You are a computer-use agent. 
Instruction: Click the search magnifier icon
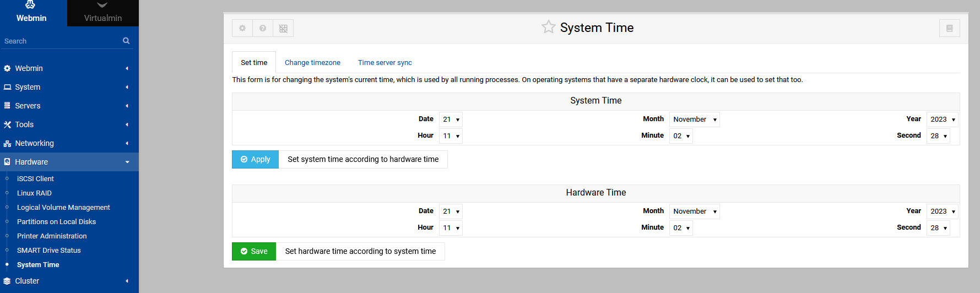(126, 41)
